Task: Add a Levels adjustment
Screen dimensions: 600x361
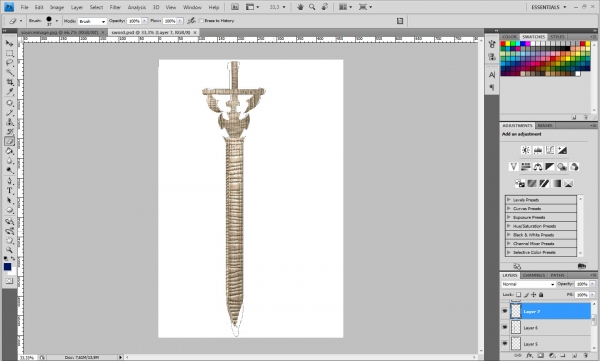Action: click(x=538, y=150)
